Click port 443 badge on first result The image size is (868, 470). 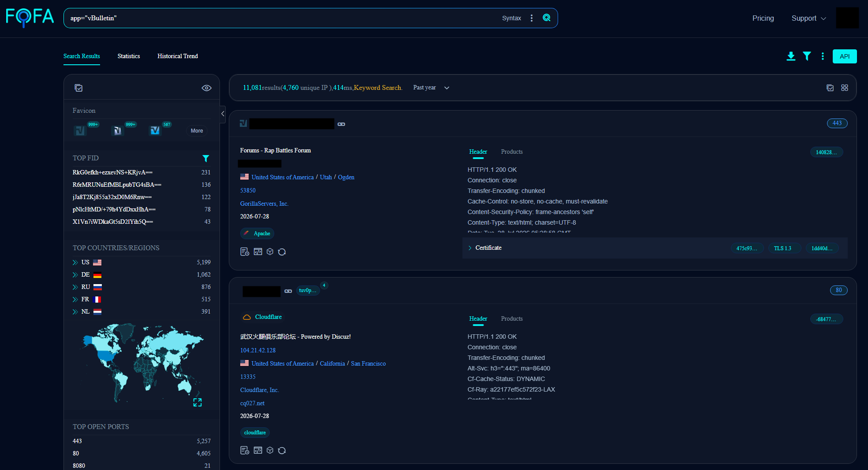[837, 123]
